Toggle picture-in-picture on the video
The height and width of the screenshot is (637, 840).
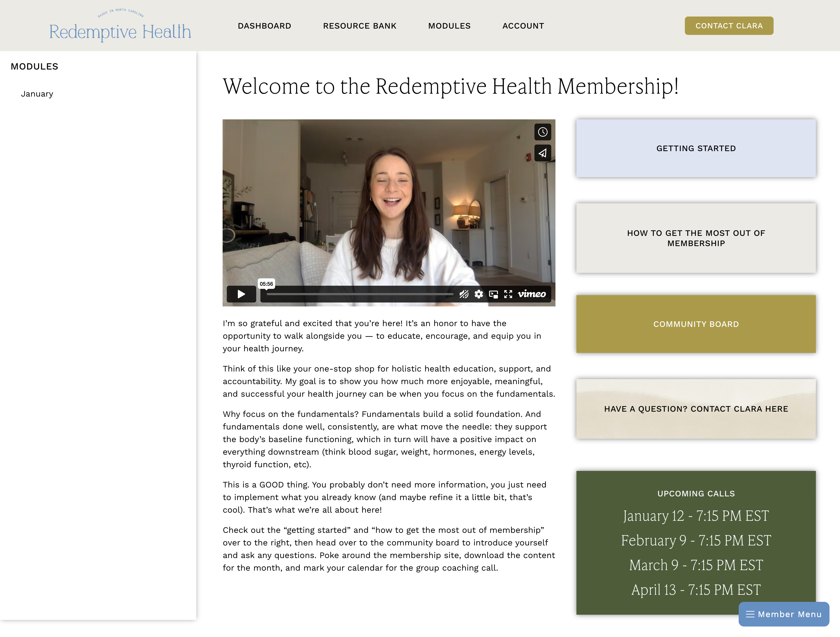point(494,294)
